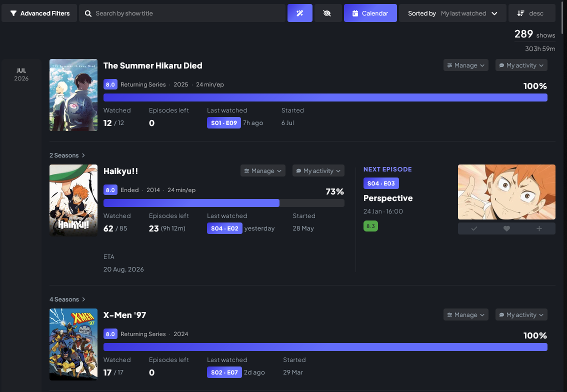Open the Perspective episode title
This screenshot has height=392, width=567.
[x=388, y=198]
